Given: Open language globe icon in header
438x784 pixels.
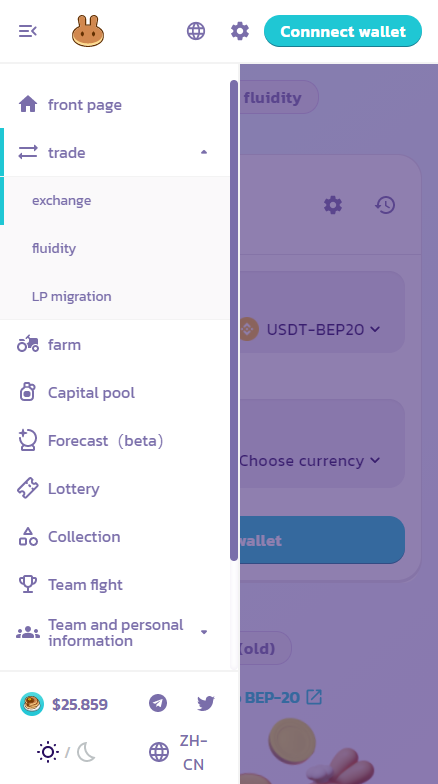Looking at the screenshot, I should (196, 31).
